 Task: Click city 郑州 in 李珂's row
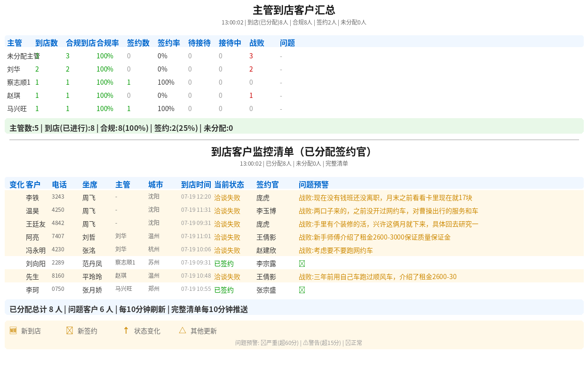point(154,289)
